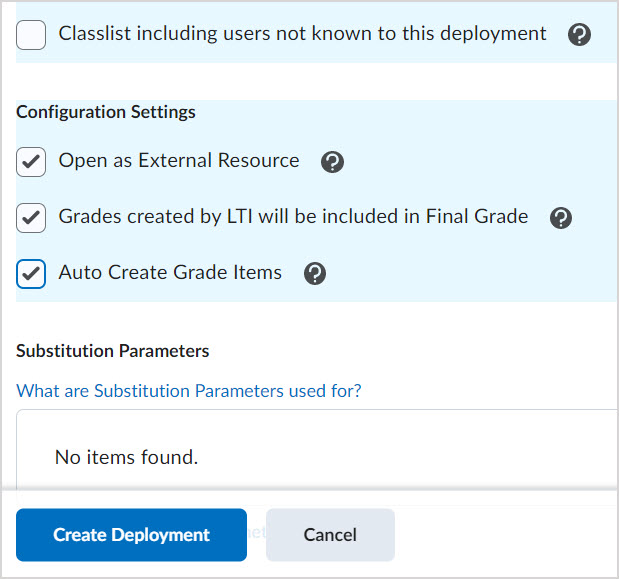Open 'What are Substitution Parameters used for?' link
This screenshot has width=619, height=579.
(189, 391)
